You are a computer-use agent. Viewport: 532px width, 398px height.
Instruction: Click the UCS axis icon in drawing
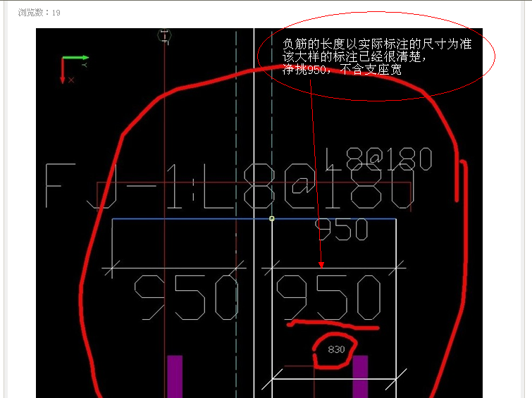tap(75, 70)
